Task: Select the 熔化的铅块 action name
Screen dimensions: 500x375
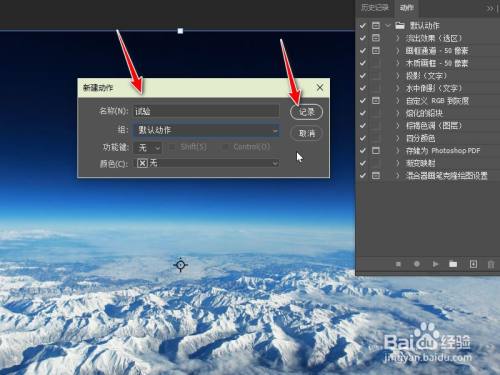Action: coord(424,113)
